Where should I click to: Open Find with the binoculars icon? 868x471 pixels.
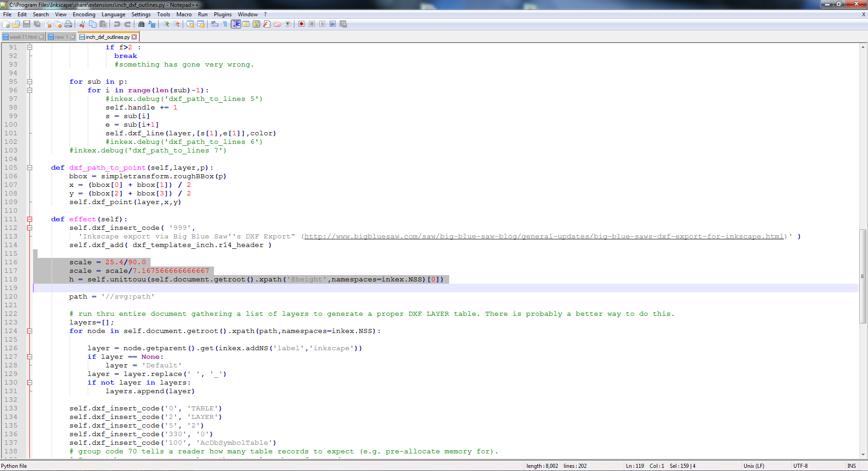coord(142,24)
